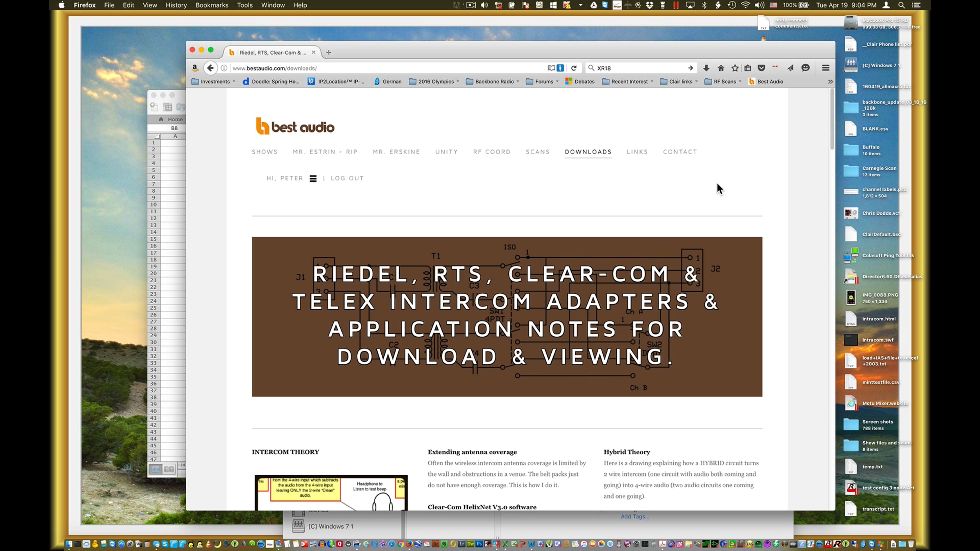This screenshot has height=551, width=980.
Task: Open the Window menu
Action: pyautogui.click(x=273, y=5)
